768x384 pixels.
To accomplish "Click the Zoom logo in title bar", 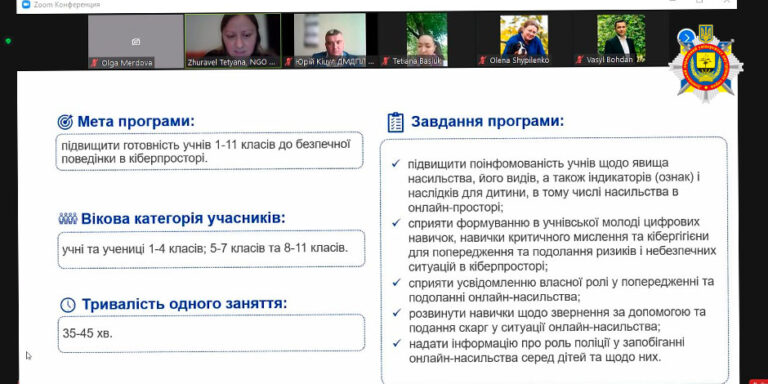I will coord(25,4).
